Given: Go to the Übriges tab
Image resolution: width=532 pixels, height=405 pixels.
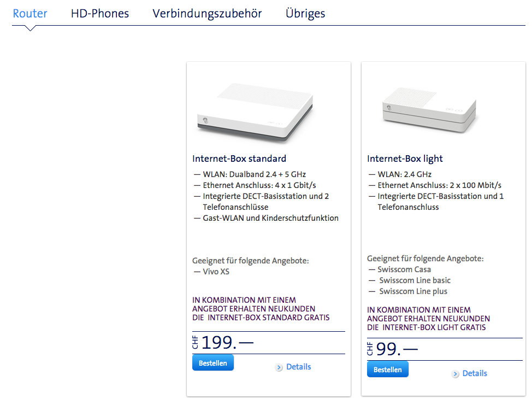Looking at the screenshot, I should click(305, 14).
